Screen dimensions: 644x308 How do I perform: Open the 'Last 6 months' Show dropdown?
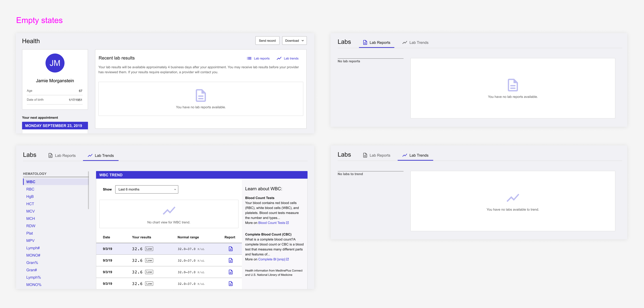tap(147, 189)
